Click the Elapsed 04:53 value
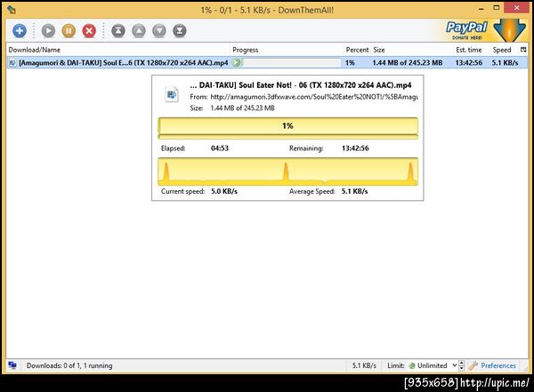The width and height of the screenshot is (534, 392). 220,148
